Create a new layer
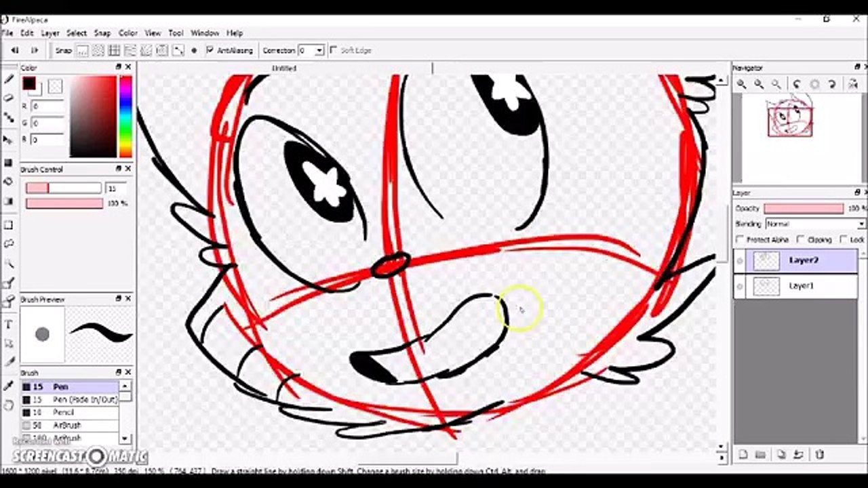The image size is (868, 488). (743, 455)
